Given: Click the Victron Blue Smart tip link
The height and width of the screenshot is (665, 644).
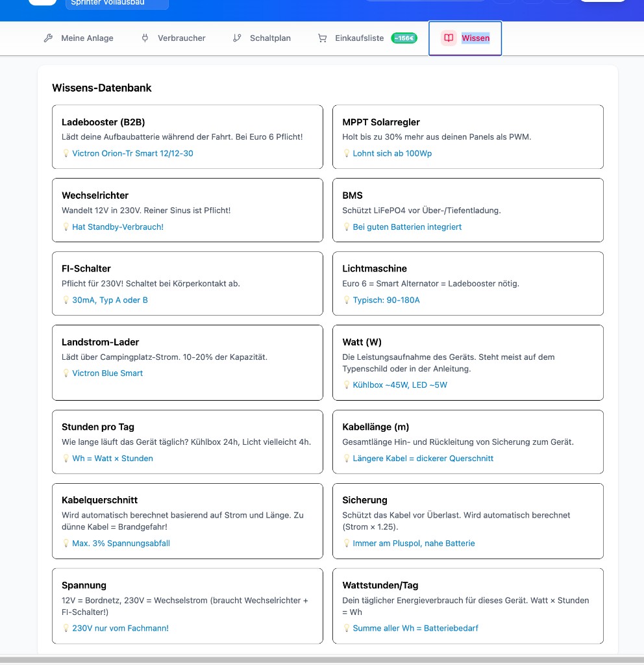Looking at the screenshot, I should (107, 373).
